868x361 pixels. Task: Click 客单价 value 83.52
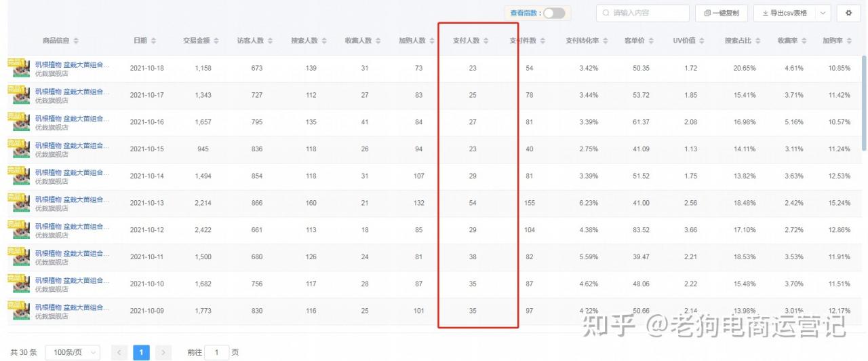[641, 230]
